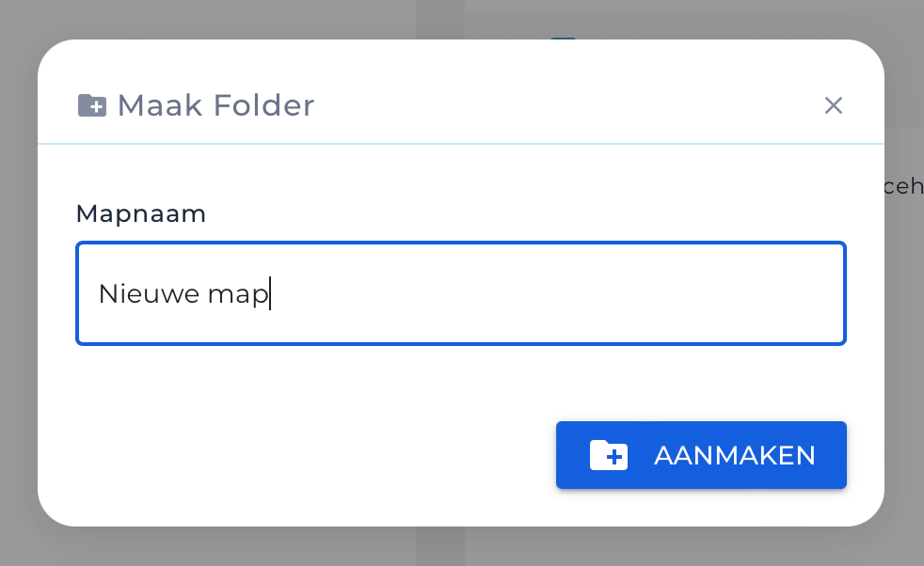This screenshot has width=924, height=566.
Task: Click the folder-plus icon beside Maak Folder title
Action: coord(92,105)
